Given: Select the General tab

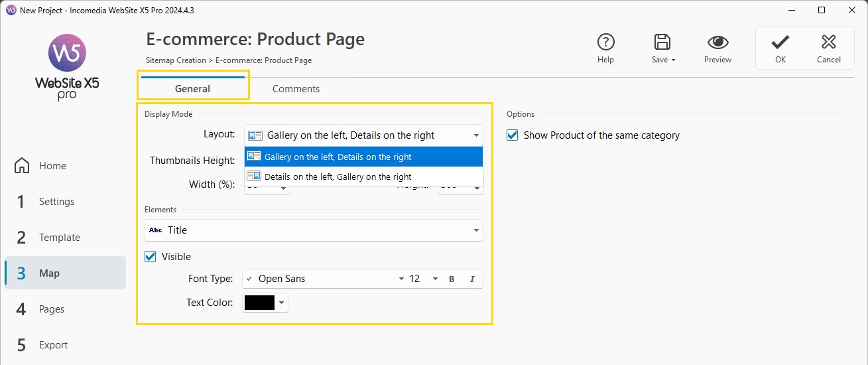Looking at the screenshot, I should pyautogui.click(x=192, y=89).
